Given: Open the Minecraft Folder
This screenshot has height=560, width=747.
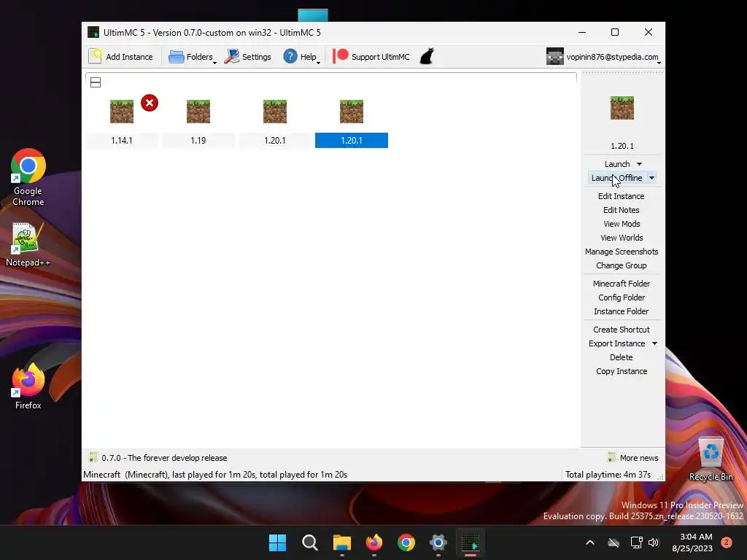Looking at the screenshot, I should coord(622,284).
